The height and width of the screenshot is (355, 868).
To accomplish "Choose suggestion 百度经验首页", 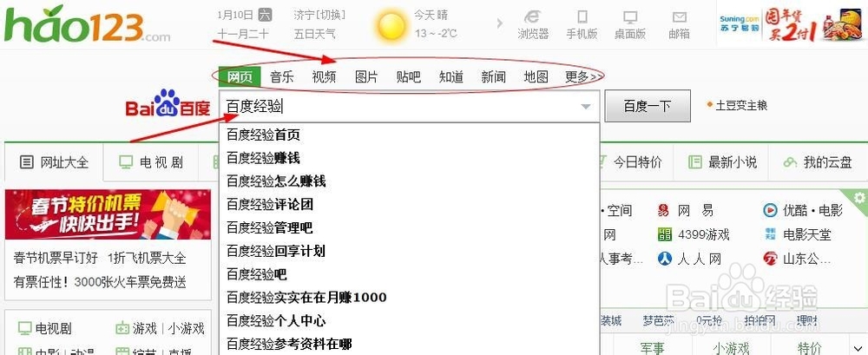I will (x=409, y=135).
